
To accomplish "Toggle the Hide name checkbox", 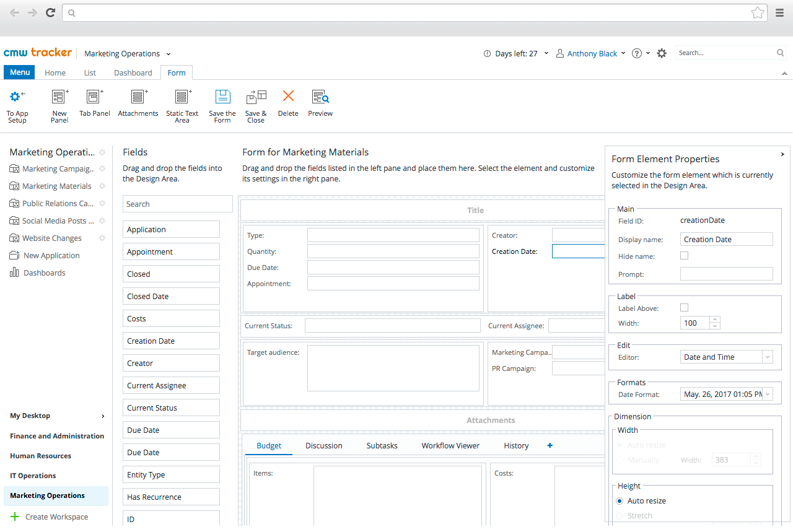I will point(684,255).
